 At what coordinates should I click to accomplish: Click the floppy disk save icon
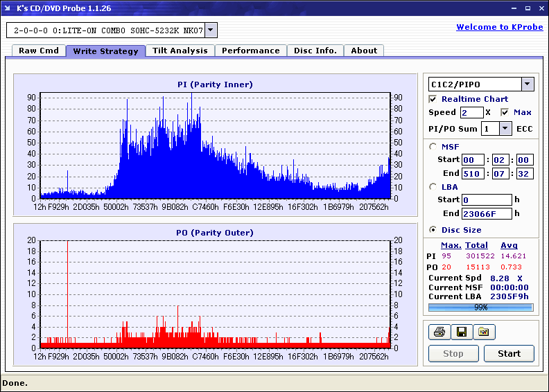click(x=461, y=332)
